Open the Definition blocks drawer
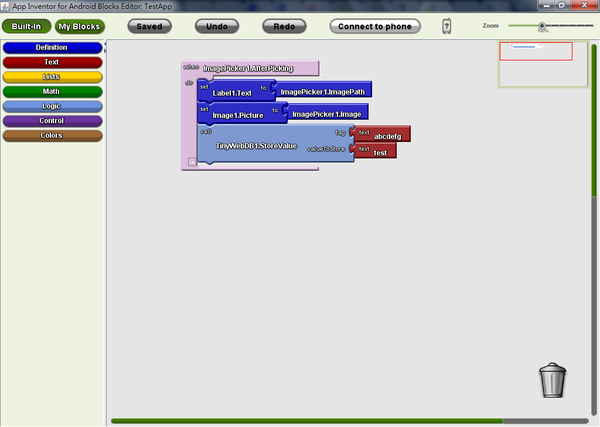The image size is (600, 427). tap(52, 47)
